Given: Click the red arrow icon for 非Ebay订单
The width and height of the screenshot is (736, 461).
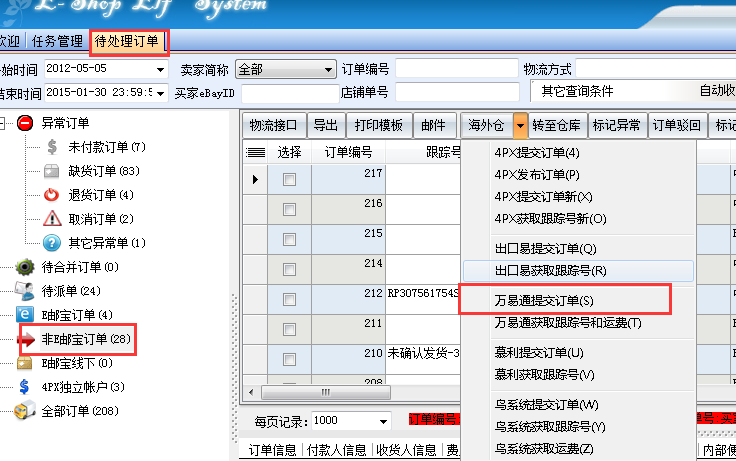Looking at the screenshot, I should [26, 340].
